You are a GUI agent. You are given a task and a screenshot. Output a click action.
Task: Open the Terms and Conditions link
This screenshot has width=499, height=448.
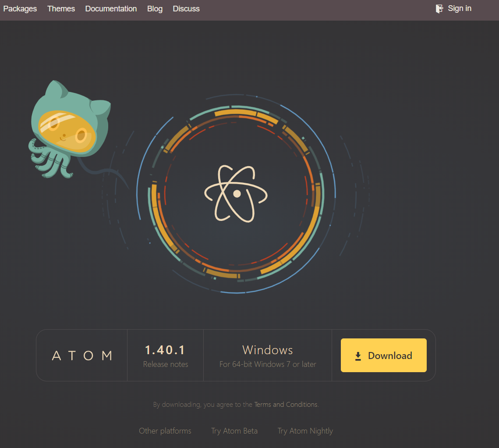point(286,404)
